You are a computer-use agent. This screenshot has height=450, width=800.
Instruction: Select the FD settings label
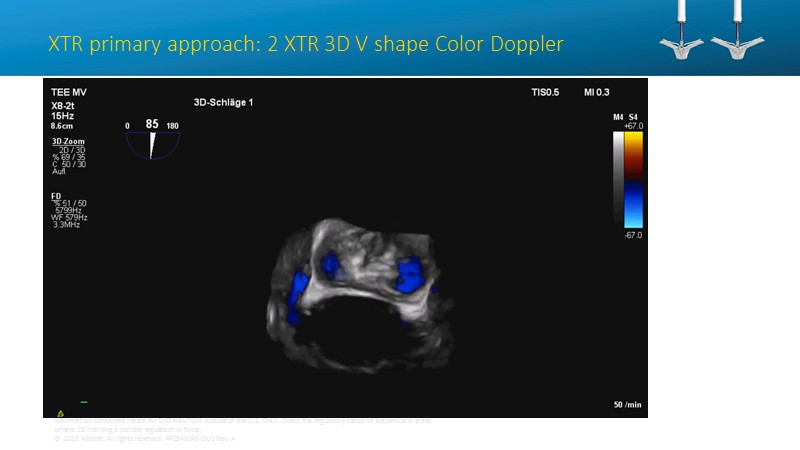pos(56,196)
